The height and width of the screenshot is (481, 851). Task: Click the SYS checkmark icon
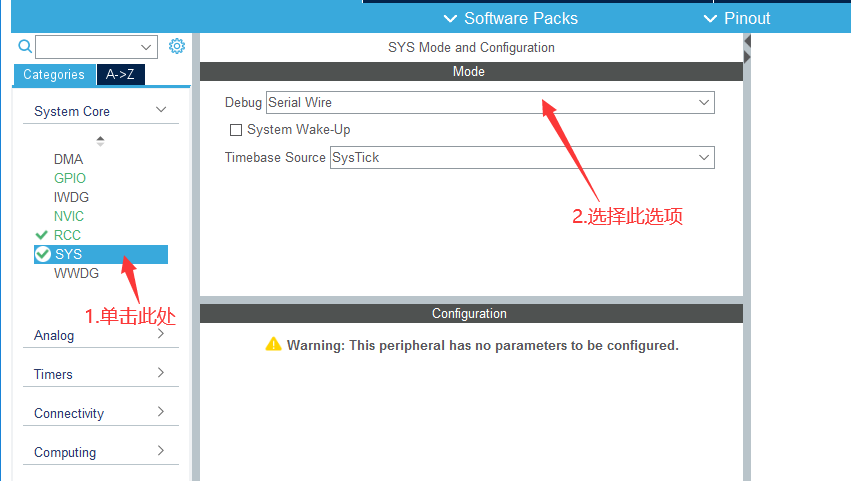coord(43,254)
